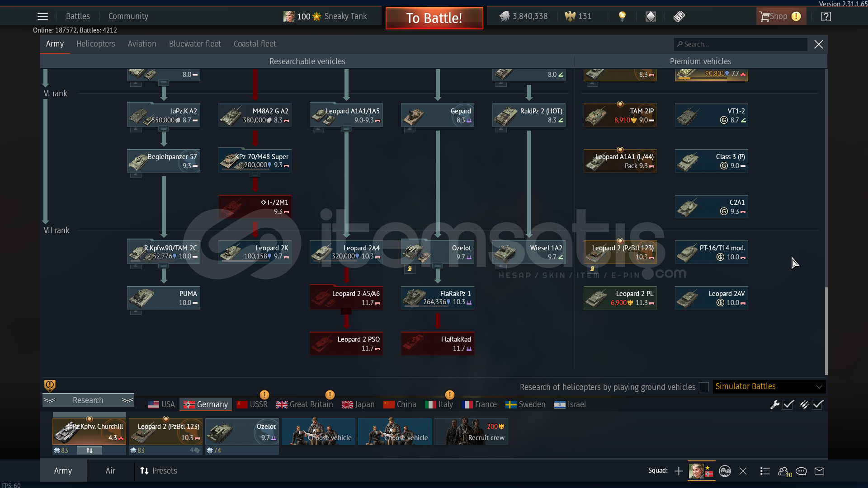Viewport: 868px width, 488px height.
Task: Click the squad member portrait
Action: click(x=701, y=471)
